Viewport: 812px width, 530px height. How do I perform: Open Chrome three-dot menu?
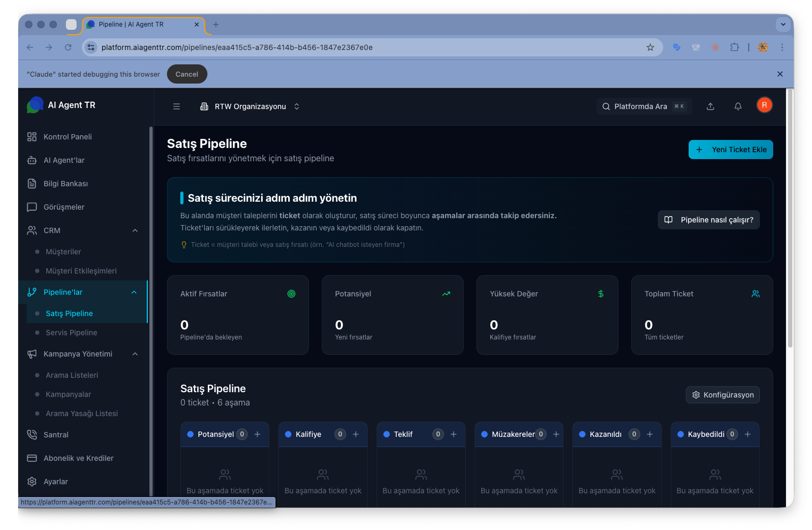[782, 47]
